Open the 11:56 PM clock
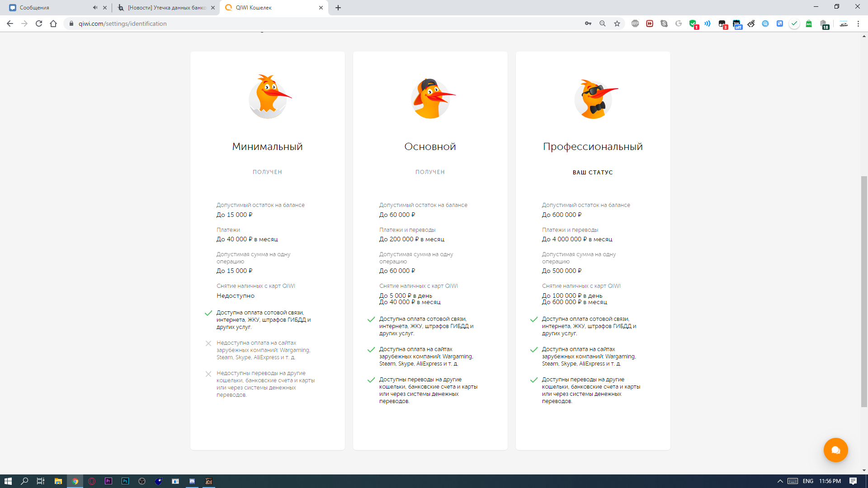Image resolution: width=868 pixels, height=488 pixels. [x=830, y=481]
